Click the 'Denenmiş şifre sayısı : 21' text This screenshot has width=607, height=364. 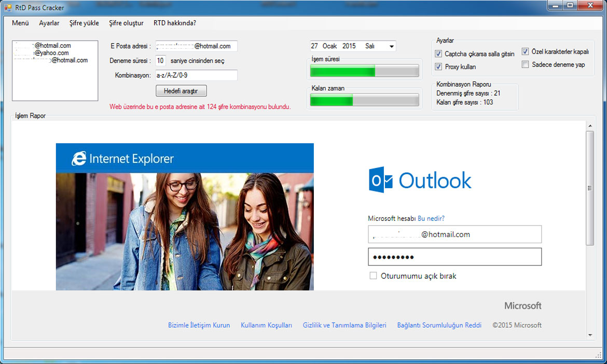pyautogui.click(x=468, y=93)
